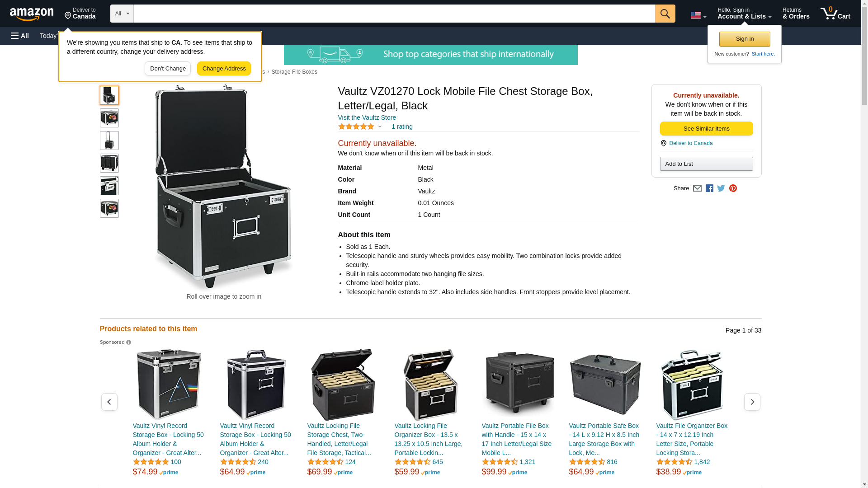The height and width of the screenshot is (488, 868).
Task: Expand the All search category dropdown
Action: pos(122,14)
